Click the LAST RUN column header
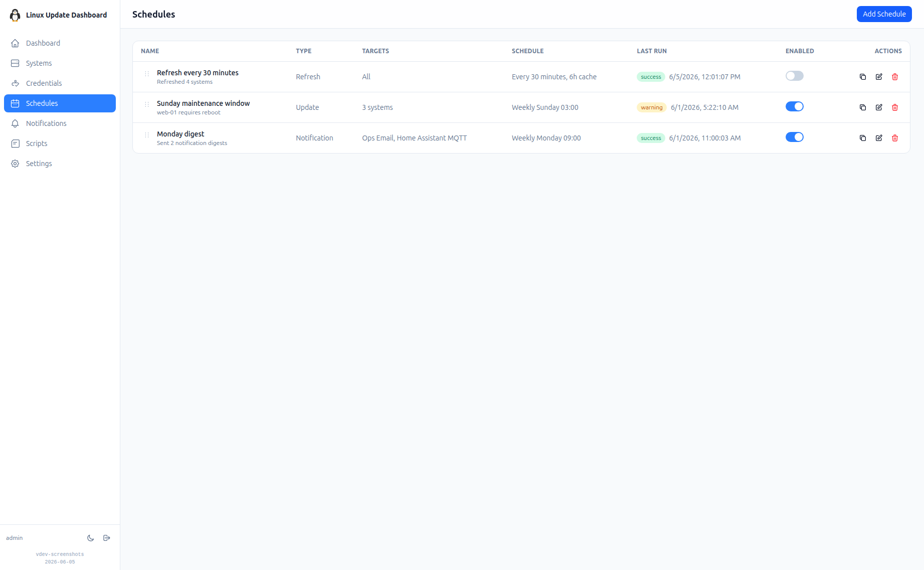Screen dimensions: 924x570 652,51
